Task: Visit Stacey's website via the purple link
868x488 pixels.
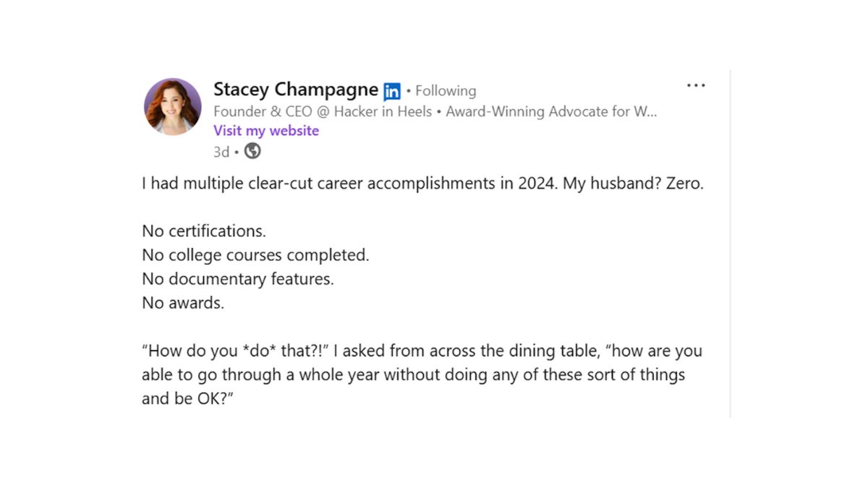Action: pyautogui.click(x=266, y=130)
